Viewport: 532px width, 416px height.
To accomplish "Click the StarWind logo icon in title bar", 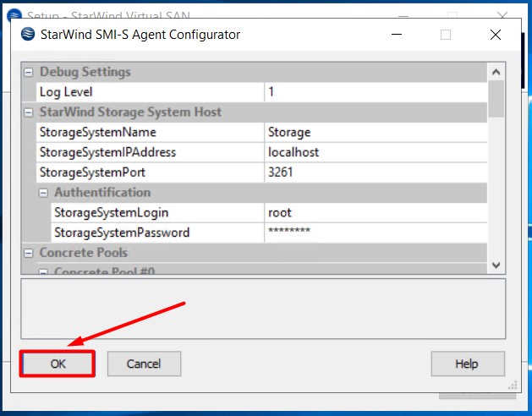I will [27, 35].
